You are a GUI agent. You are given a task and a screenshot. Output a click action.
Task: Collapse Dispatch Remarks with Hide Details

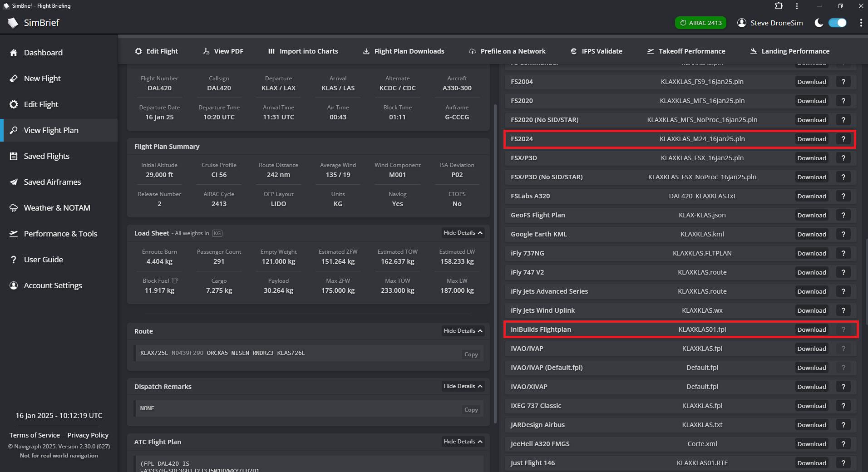[463, 386]
